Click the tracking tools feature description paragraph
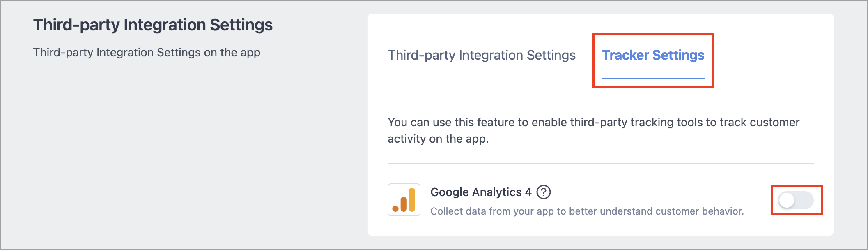This screenshot has width=868, height=250. point(593,130)
